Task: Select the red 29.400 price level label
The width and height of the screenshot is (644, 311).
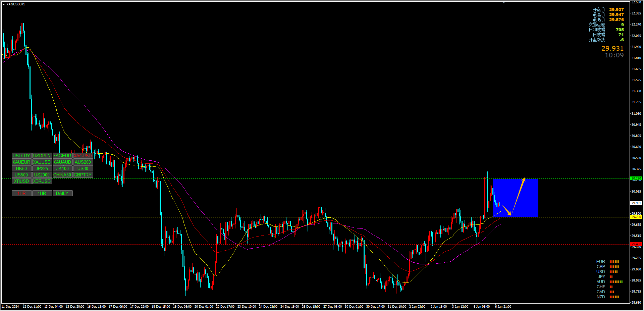Action: (x=636, y=244)
